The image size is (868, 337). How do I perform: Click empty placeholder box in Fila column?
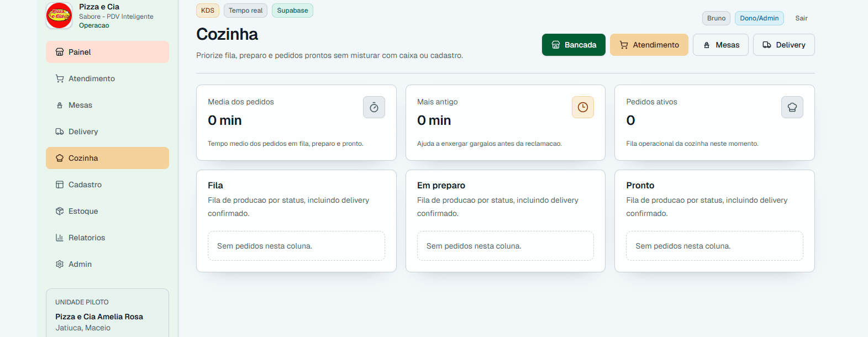pos(296,246)
